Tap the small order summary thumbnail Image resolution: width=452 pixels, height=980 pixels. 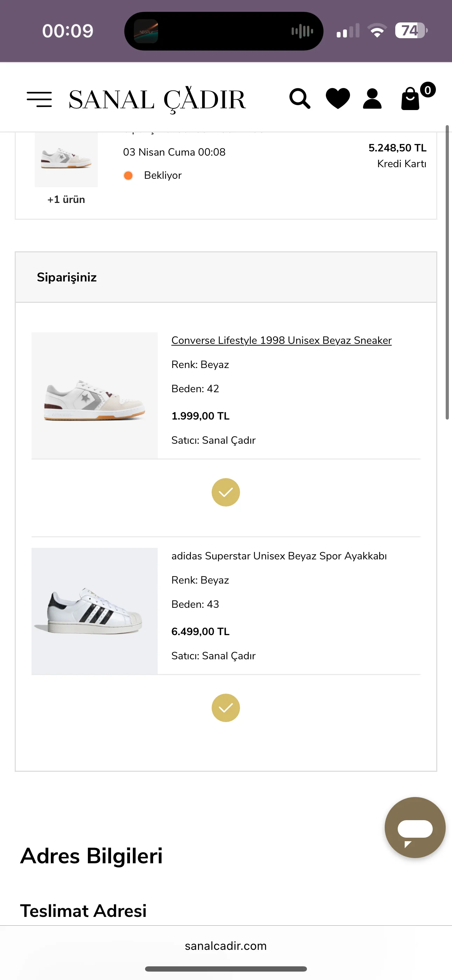tap(66, 159)
